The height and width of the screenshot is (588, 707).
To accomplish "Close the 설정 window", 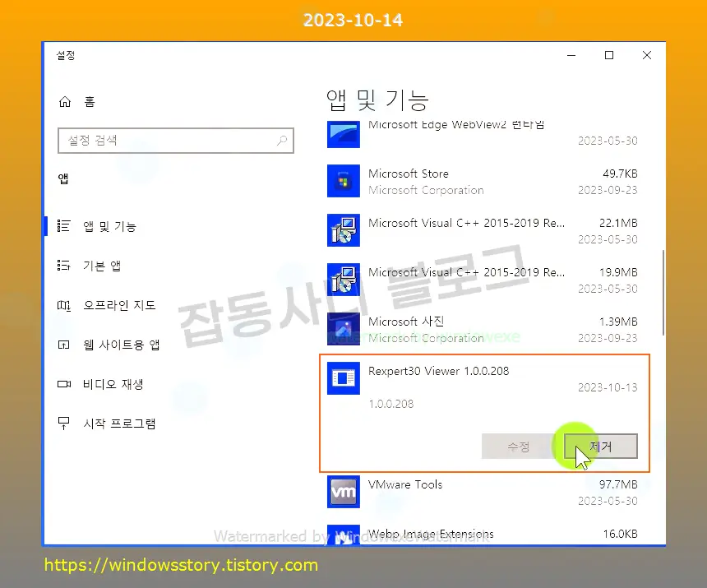I will [x=647, y=55].
